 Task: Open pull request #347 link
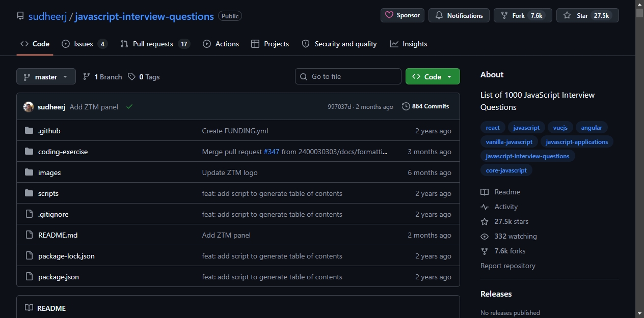(272, 152)
